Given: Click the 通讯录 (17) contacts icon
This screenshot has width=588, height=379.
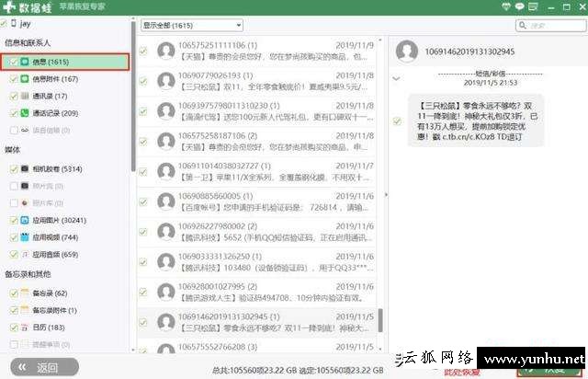Looking at the screenshot, I should (x=25, y=96).
